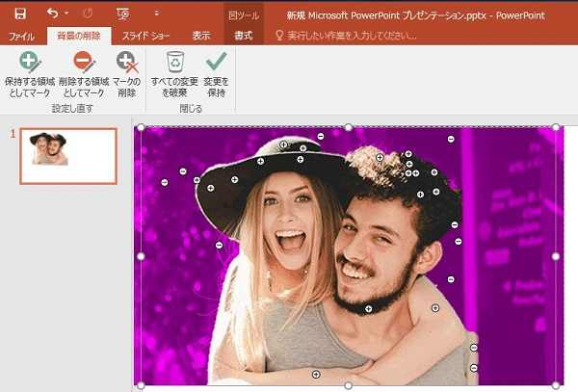Start slideshow from beginning icon
The width and height of the screenshot is (578, 392).
[x=122, y=14]
